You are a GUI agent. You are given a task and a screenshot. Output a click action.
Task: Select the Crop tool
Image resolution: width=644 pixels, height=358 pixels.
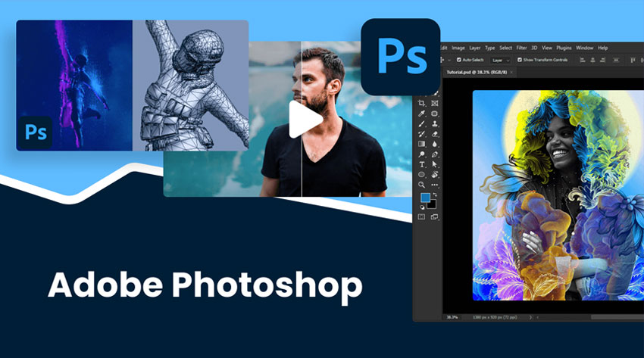[x=421, y=104]
